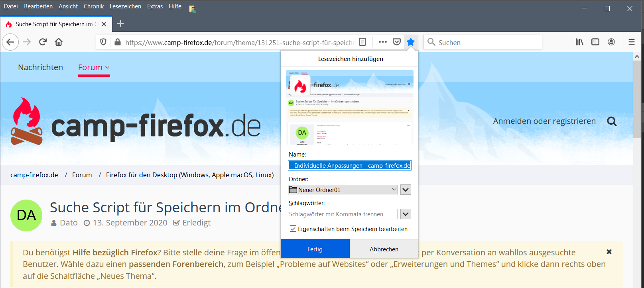
Task: Click the Home button icon
Action: (59, 42)
